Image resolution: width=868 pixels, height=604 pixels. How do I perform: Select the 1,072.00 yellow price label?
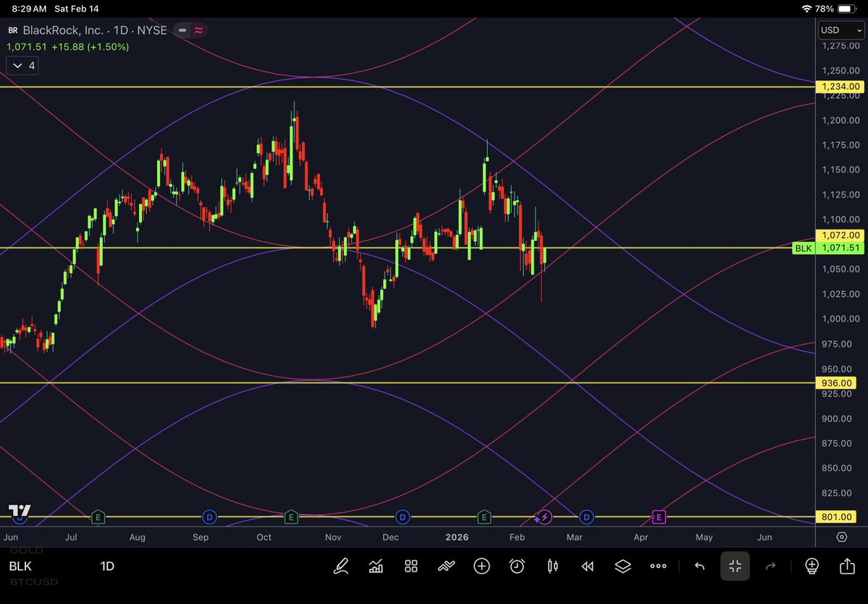coord(840,235)
